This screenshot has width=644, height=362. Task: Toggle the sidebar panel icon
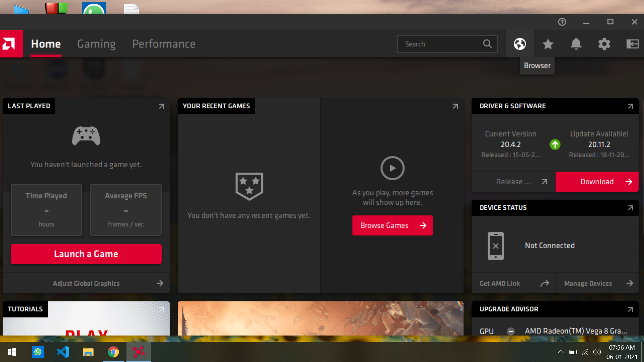coord(632,44)
